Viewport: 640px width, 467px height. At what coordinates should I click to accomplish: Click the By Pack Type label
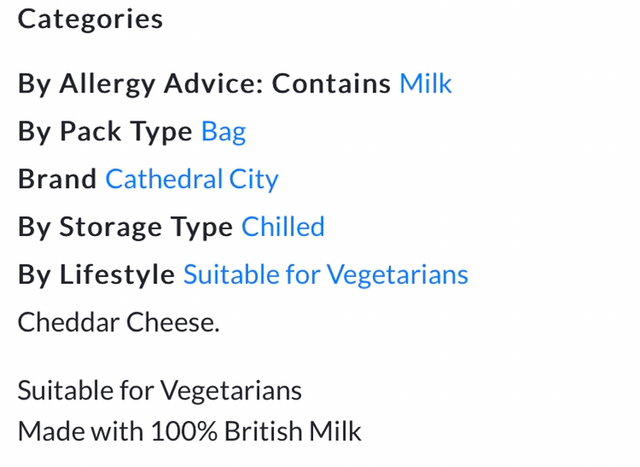(105, 131)
